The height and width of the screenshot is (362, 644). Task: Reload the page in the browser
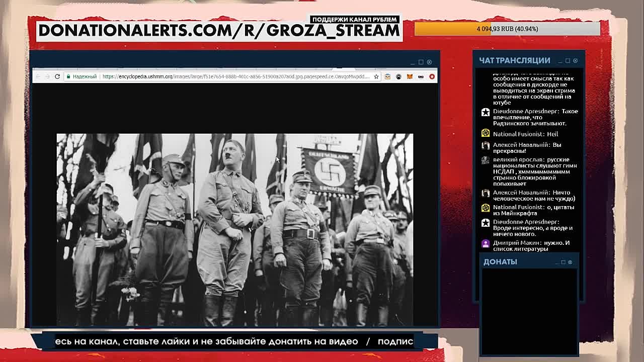click(57, 76)
